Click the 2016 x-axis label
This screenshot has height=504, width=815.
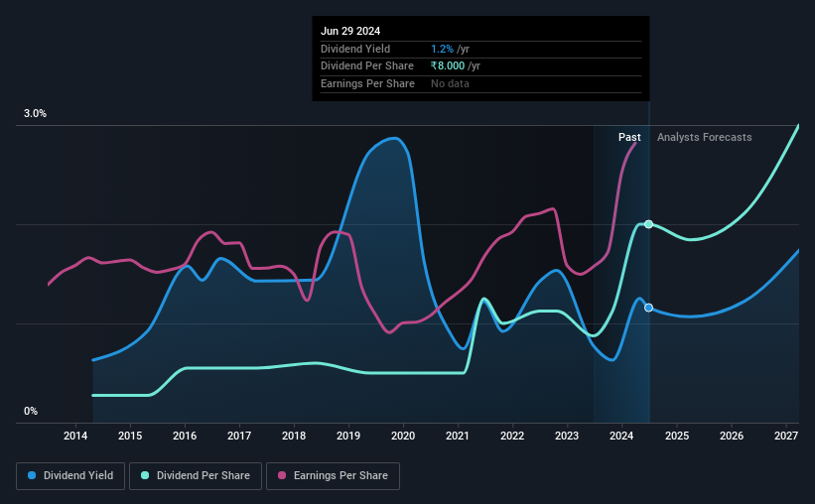tap(185, 436)
